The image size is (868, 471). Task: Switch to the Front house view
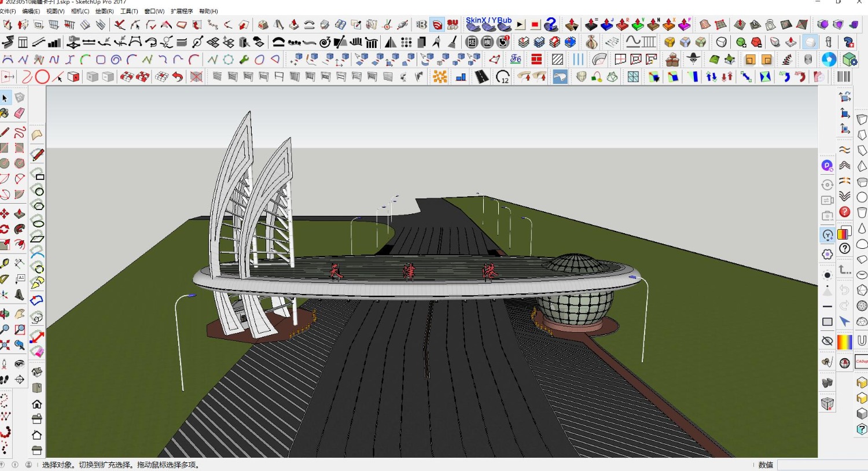(37, 404)
